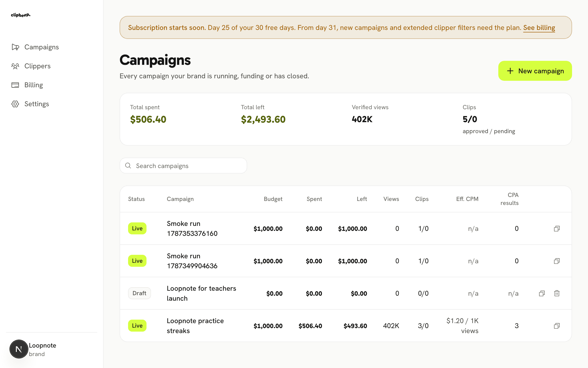Screen dimensions: 588x368
Task: Click the $493.60 left amount
Action: click(355, 326)
